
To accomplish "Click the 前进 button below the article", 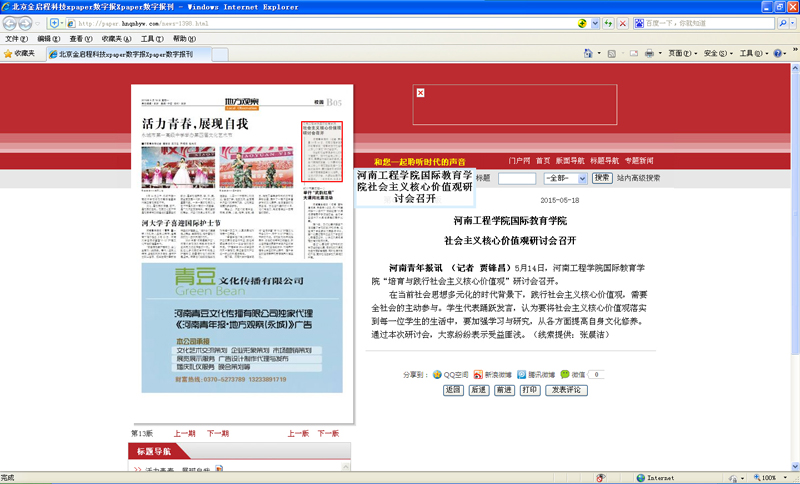I will pos(504,390).
